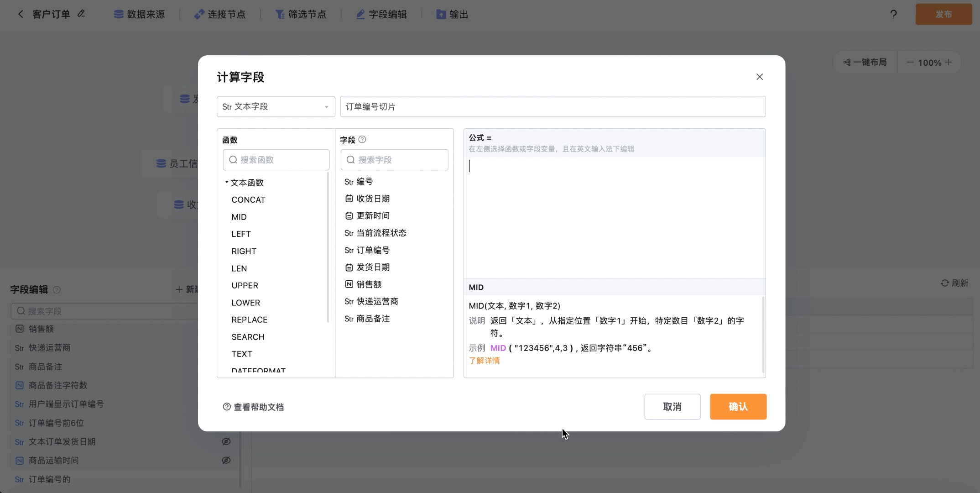
Task: Select the LEN function
Action: pyautogui.click(x=239, y=268)
